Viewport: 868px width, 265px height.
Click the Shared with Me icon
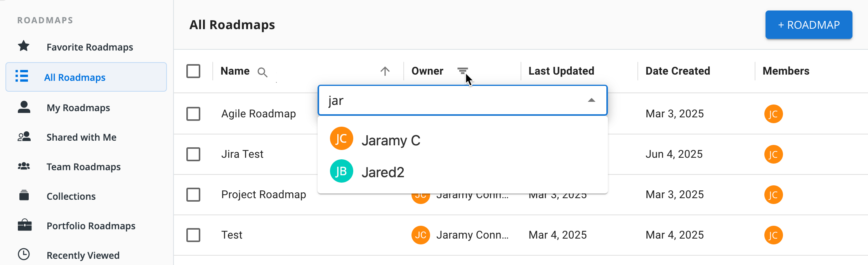(x=24, y=137)
